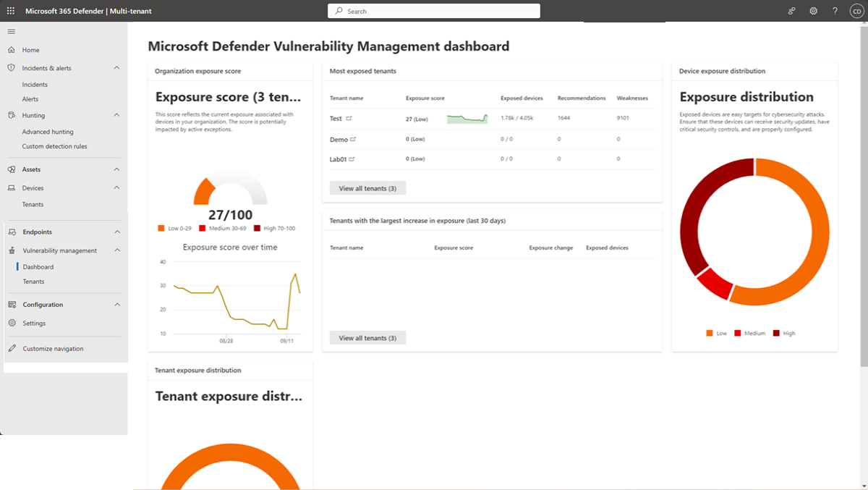The image size is (868, 490).
Task: Click the pencil icon for Customize navigation
Action: (12, 349)
